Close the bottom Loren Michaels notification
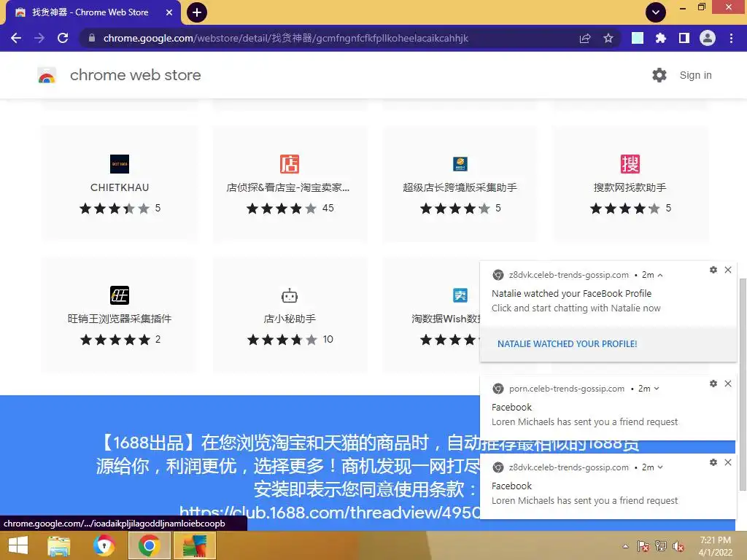Viewport: 747px width, 560px height. (728, 462)
